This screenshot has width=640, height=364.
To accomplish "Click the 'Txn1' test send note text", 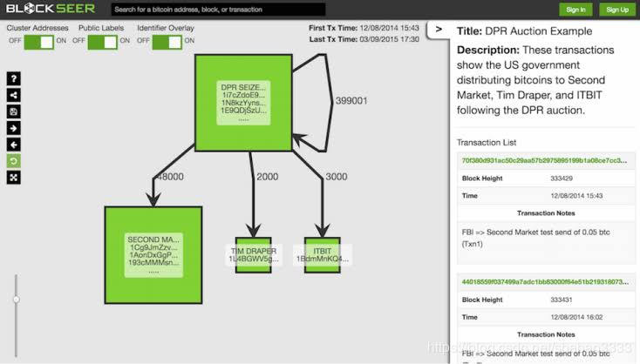I will pyautogui.click(x=535, y=238).
